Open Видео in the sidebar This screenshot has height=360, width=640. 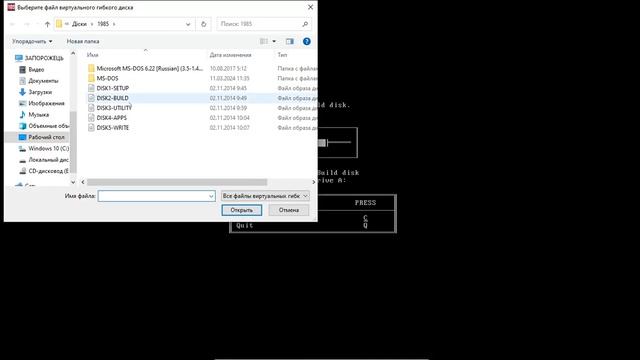32,69
